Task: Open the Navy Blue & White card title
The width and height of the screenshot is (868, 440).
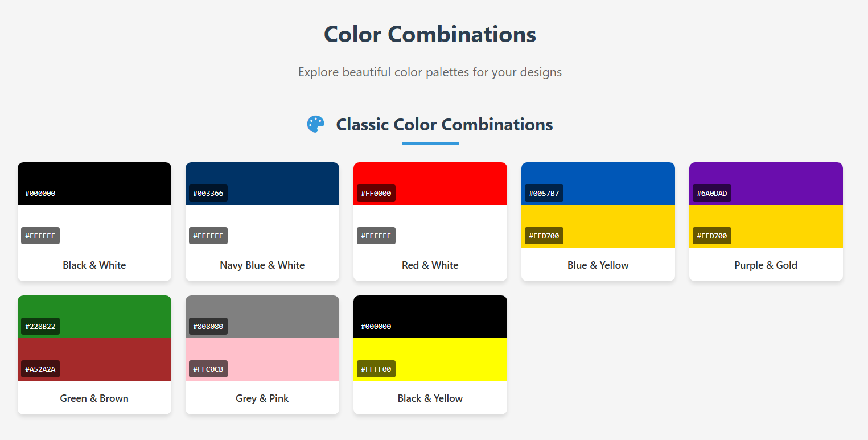Action: pyautogui.click(x=262, y=265)
